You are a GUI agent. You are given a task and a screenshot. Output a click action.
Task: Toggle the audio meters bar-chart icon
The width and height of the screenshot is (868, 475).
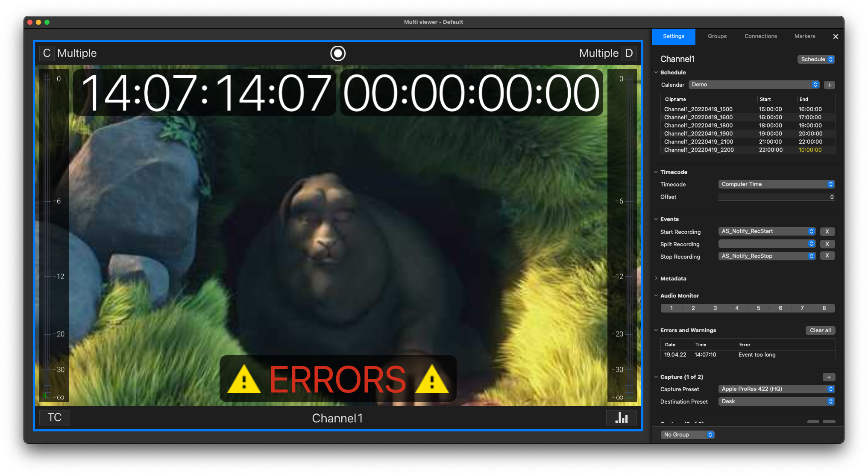(621, 417)
